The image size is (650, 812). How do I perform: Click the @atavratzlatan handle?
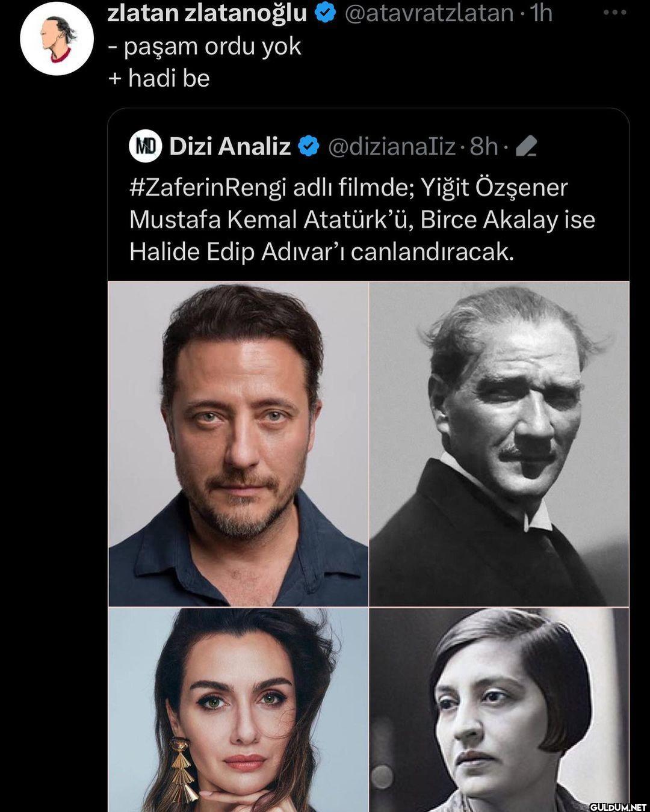[x=429, y=13]
